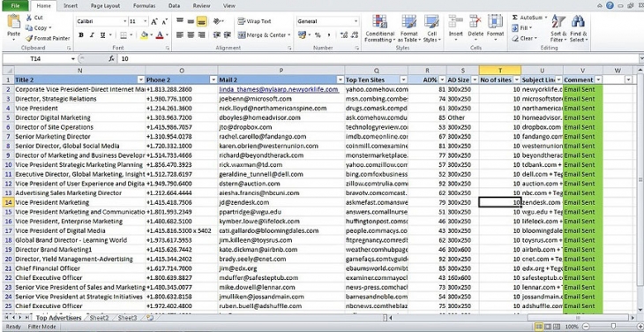The image size is (644, 332).
Task: Toggle Italic formatting
Action: pos(92,35)
